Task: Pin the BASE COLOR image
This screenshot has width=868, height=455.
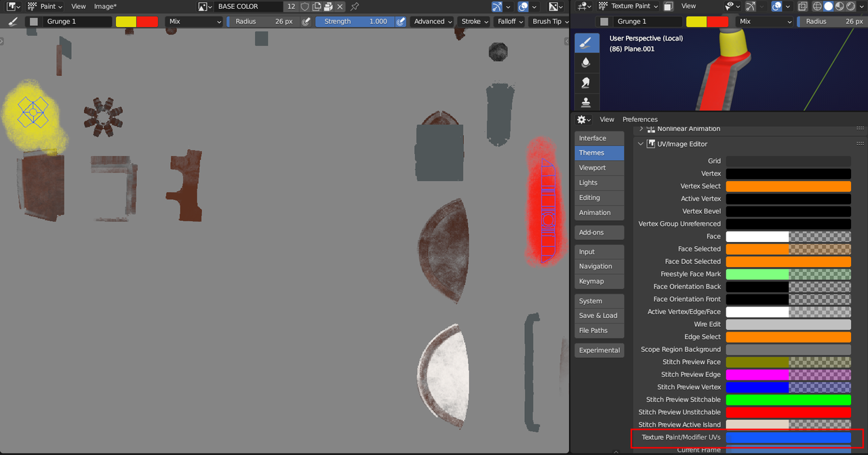Action: (x=355, y=7)
